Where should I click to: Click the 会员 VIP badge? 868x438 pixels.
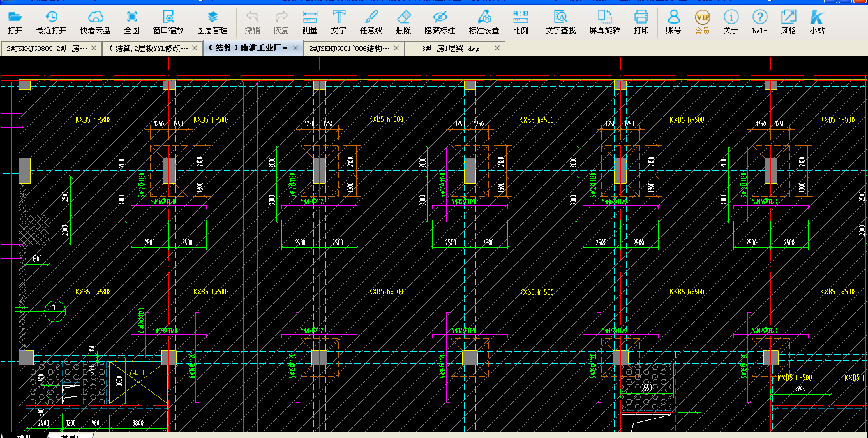pyautogui.click(x=702, y=17)
